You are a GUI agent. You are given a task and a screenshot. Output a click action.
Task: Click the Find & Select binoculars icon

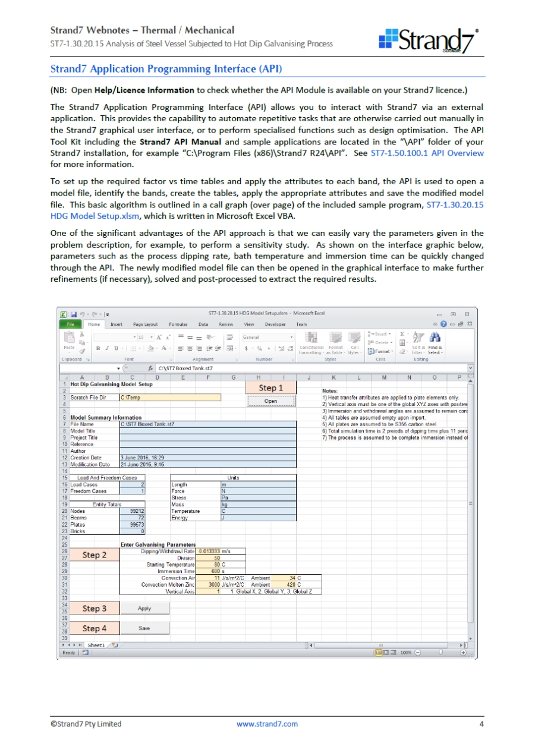pyautogui.click(x=435, y=336)
